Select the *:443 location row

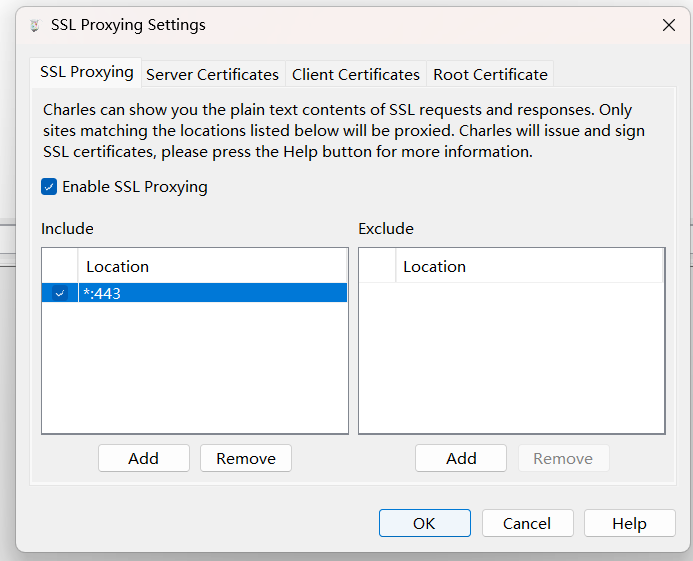[x=194, y=293]
